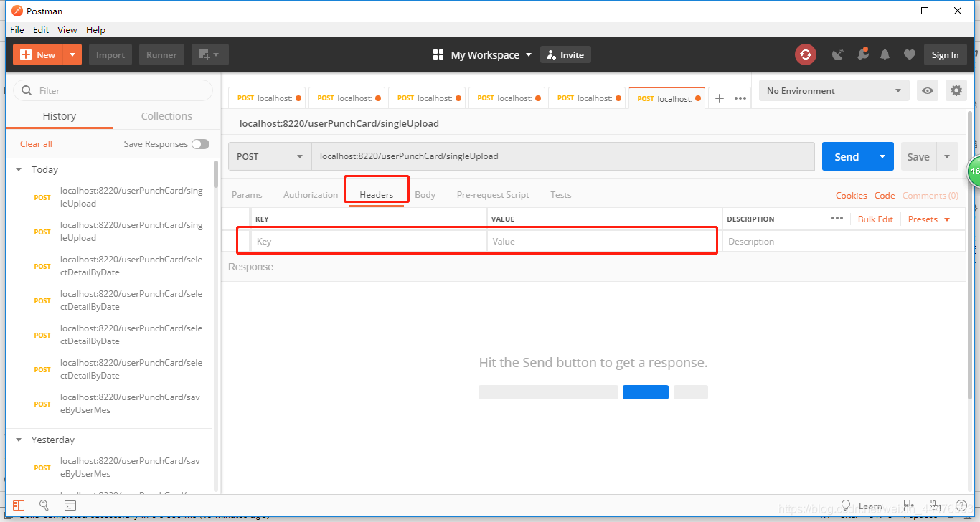Open the No Environment selector

[x=834, y=90]
